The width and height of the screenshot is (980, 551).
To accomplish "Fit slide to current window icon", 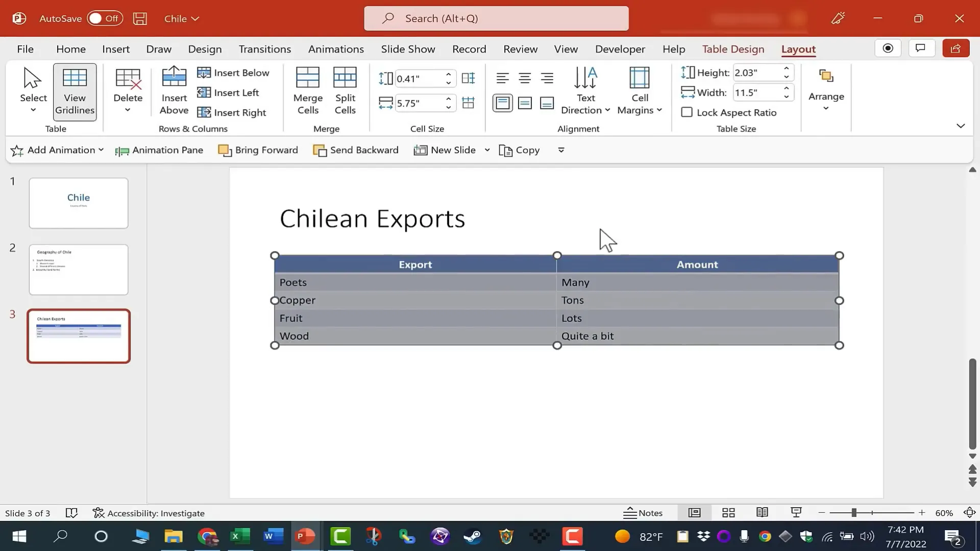I will pyautogui.click(x=969, y=513).
